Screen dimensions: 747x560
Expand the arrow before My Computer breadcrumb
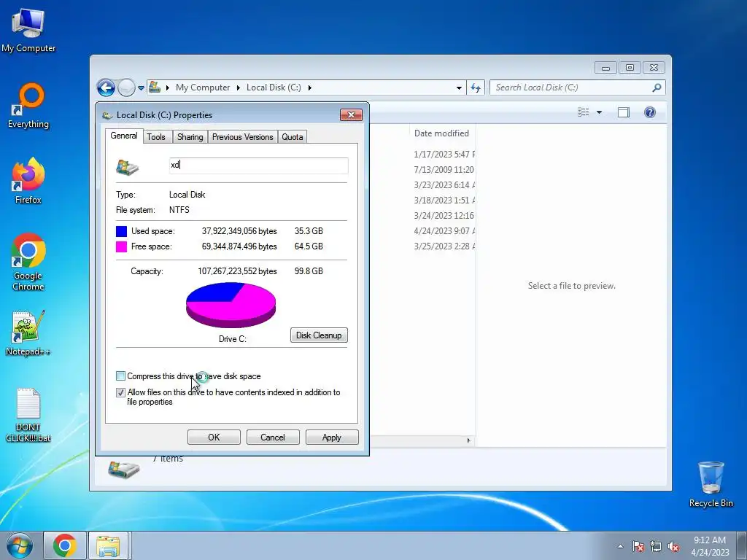[x=168, y=87]
